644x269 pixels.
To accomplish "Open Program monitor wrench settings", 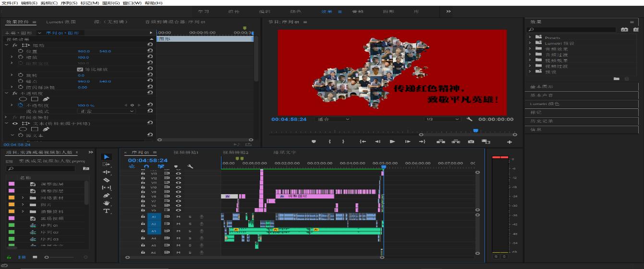I will 469,119.
